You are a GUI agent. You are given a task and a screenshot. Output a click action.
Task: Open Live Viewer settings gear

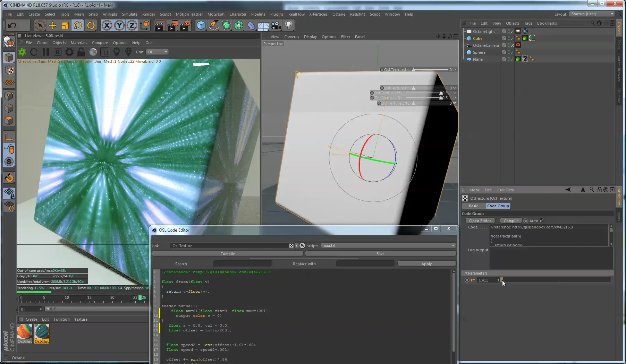pos(69,52)
